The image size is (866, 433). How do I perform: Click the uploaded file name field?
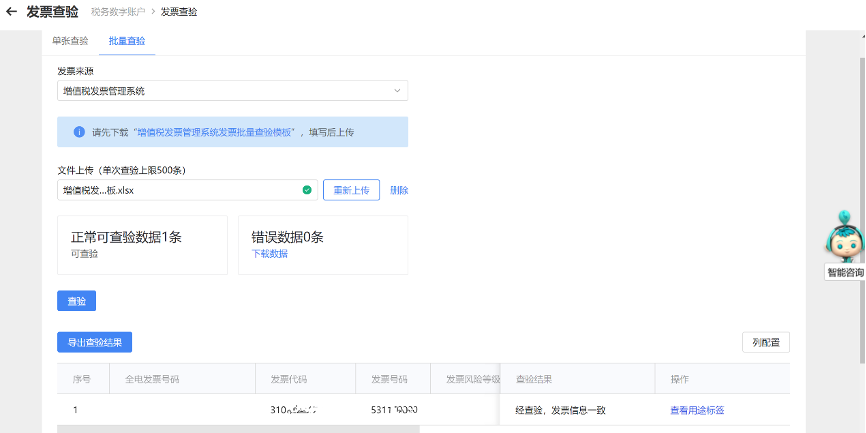pyautogui.click(x=180, y=190)
